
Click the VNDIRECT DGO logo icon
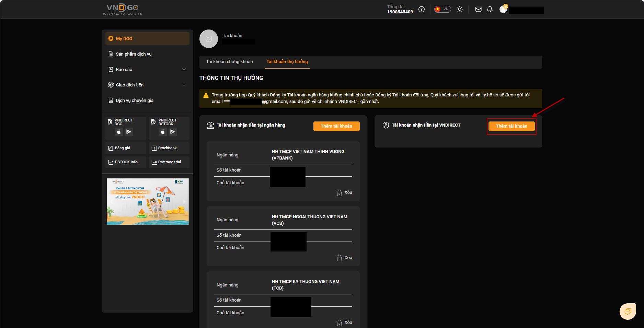click(110, 122)
